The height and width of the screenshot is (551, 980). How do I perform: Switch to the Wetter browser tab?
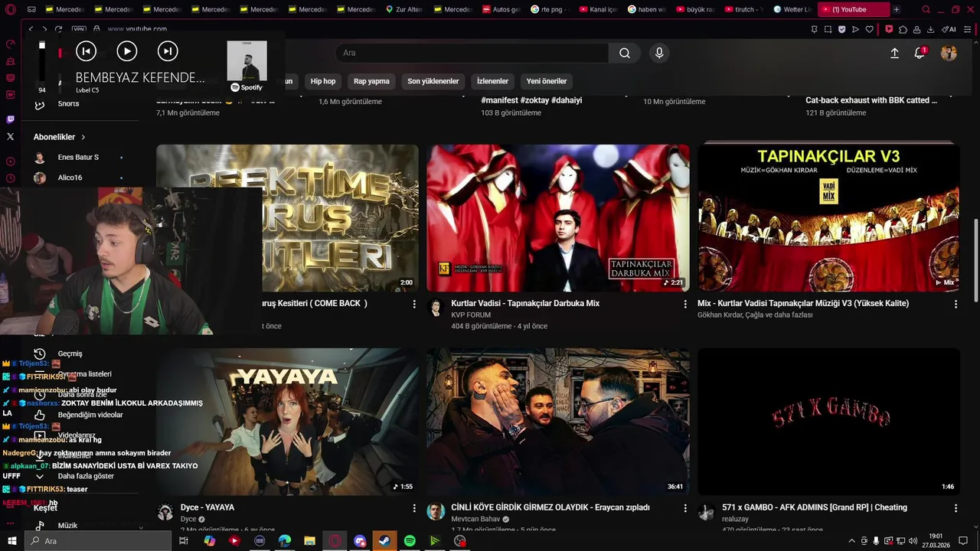pos(793,9)
